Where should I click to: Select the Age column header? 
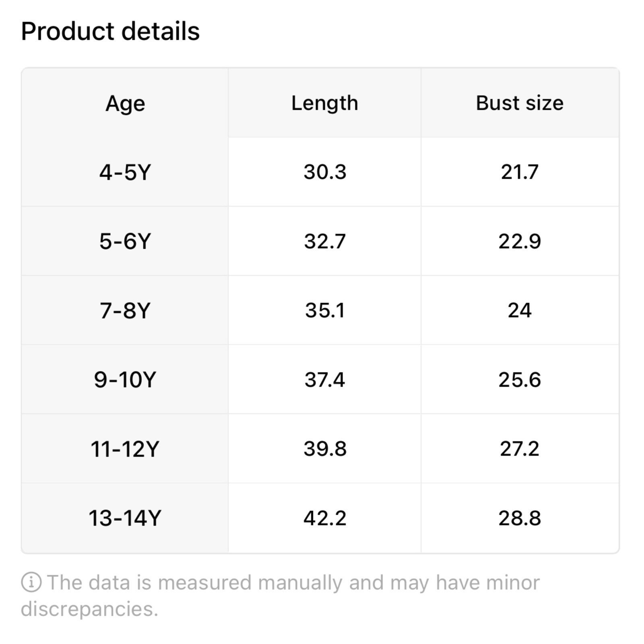tap(125, 103)
